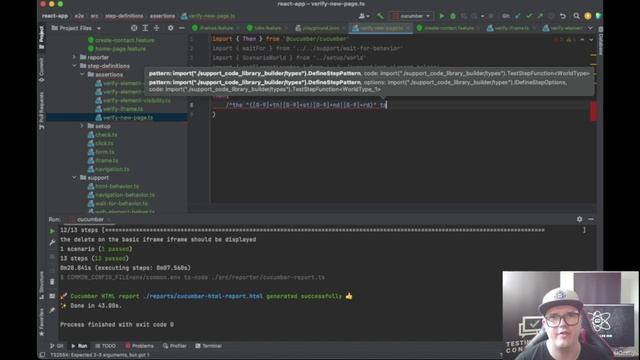Start debugging with the green bug icon
The width and height of the screenshot is (640, 360).
(x=453, y=16)
